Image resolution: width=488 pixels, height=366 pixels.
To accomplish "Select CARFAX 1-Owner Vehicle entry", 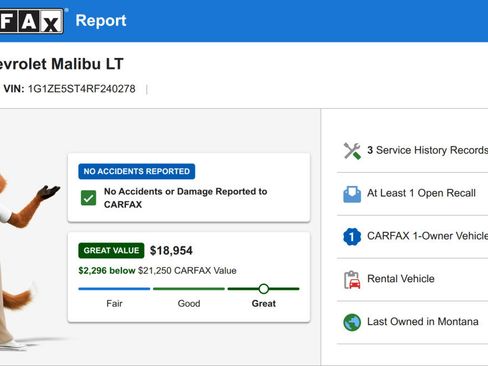I will [x=428, y=236].
